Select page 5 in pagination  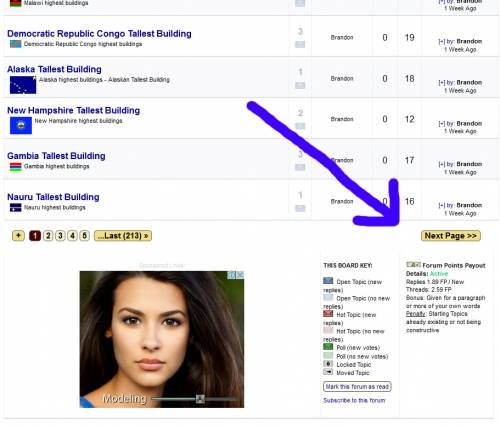click(x=85, y=236)
